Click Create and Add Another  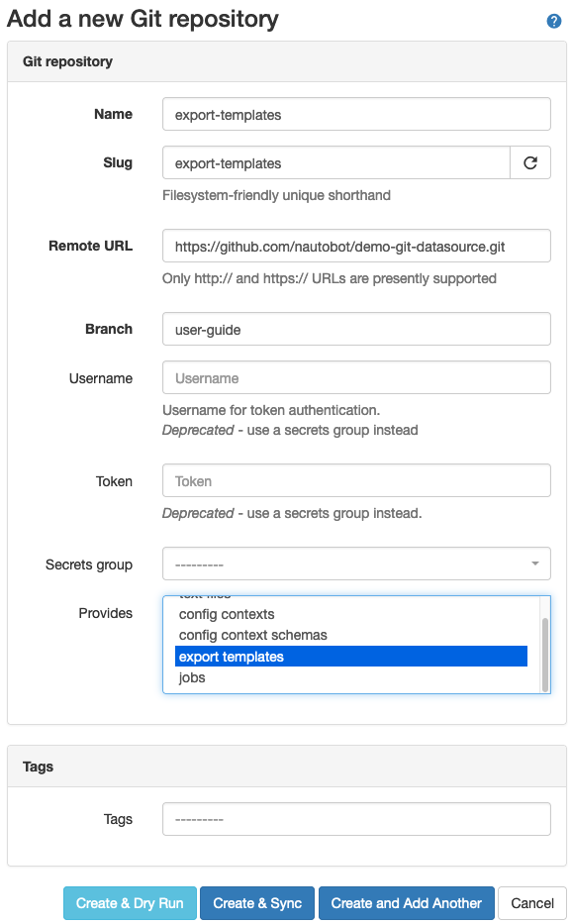[x=406, y=903]
